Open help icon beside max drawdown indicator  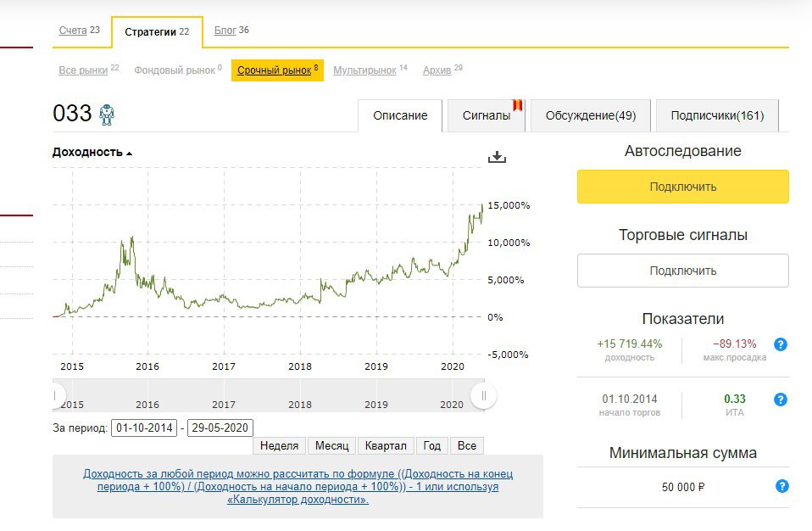coord(781,344)
